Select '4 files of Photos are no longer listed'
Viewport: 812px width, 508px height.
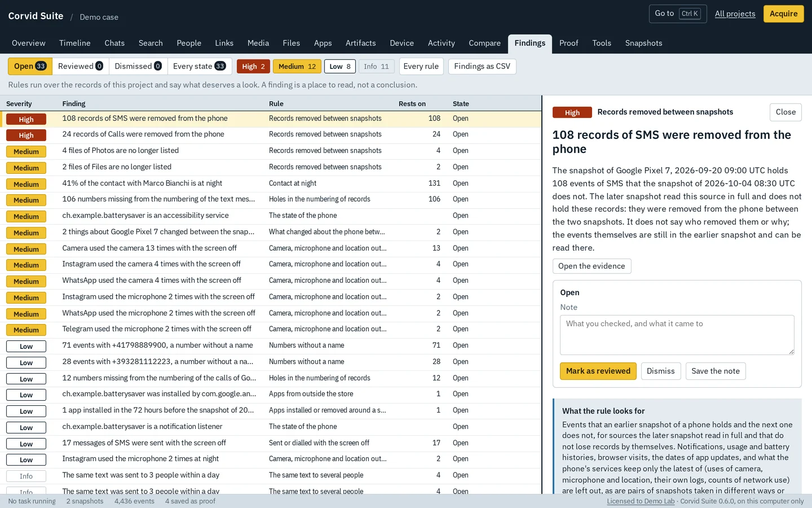tap(271, 151)
